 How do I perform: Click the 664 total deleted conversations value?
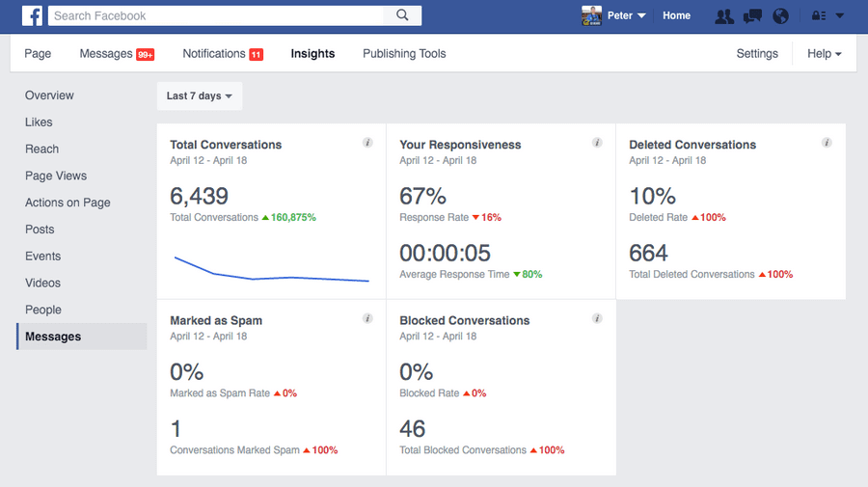click(648, 253)
